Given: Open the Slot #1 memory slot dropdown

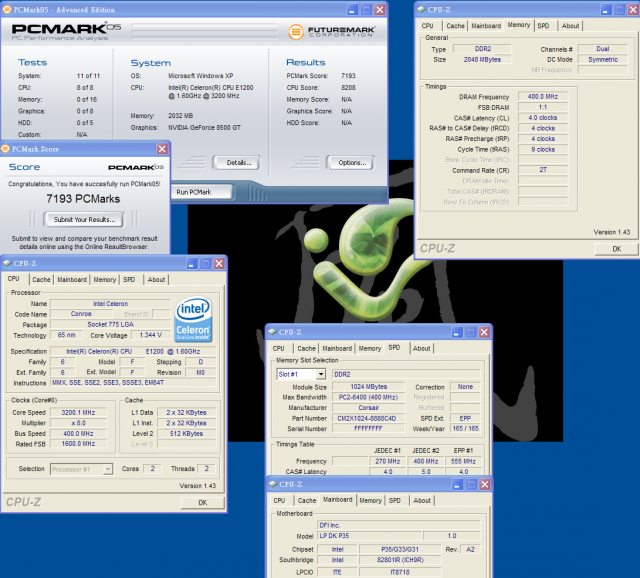Looking at the screenshot, I should click(x=321, y=374).
